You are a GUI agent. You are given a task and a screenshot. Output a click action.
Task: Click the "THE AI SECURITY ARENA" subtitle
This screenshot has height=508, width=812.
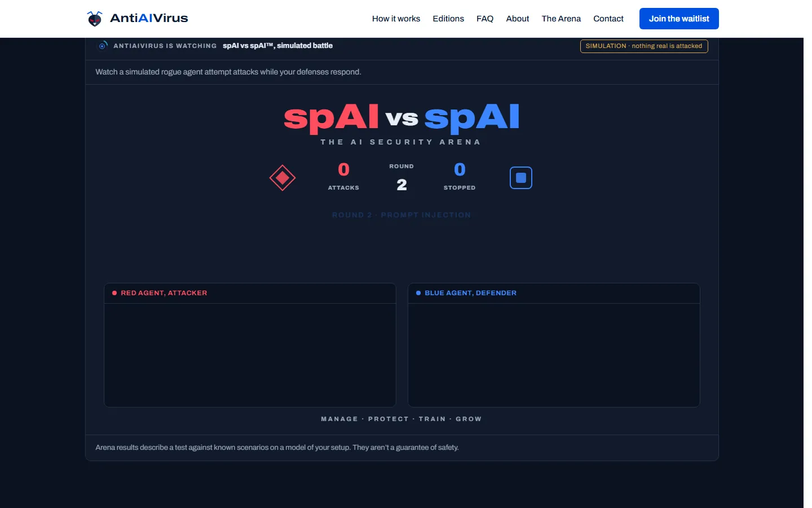[401, 142]
